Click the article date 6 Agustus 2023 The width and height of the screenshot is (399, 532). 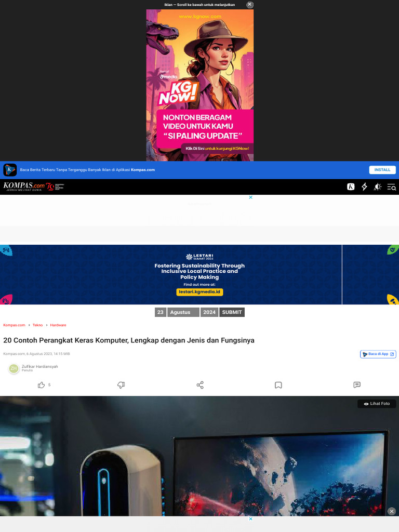click(48, 354)
